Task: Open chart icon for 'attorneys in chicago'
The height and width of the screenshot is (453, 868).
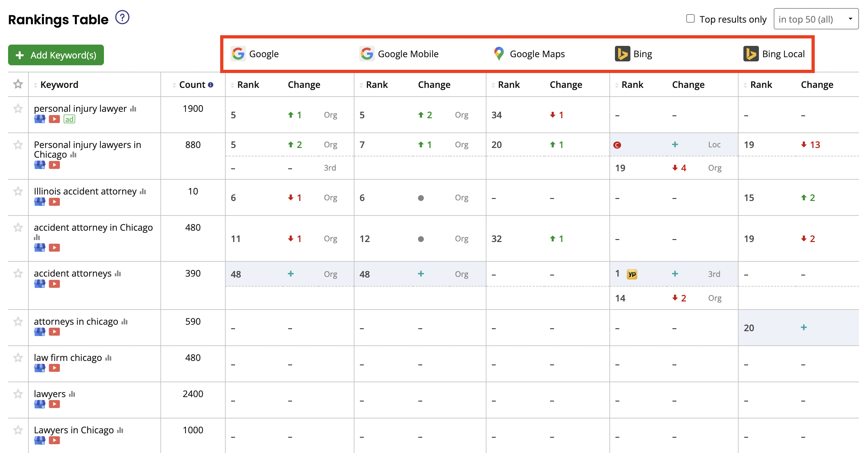Action: pyautogui.click(x=124, y=322)
